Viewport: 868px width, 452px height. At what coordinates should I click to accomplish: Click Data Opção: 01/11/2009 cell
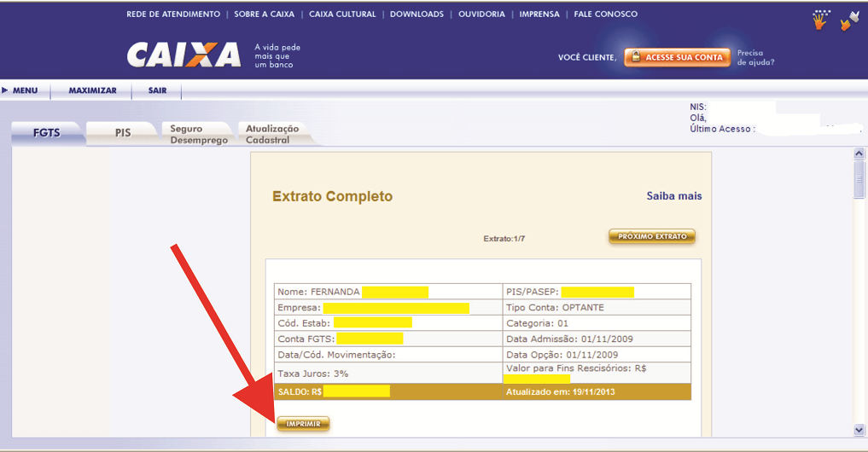(597, 355)
